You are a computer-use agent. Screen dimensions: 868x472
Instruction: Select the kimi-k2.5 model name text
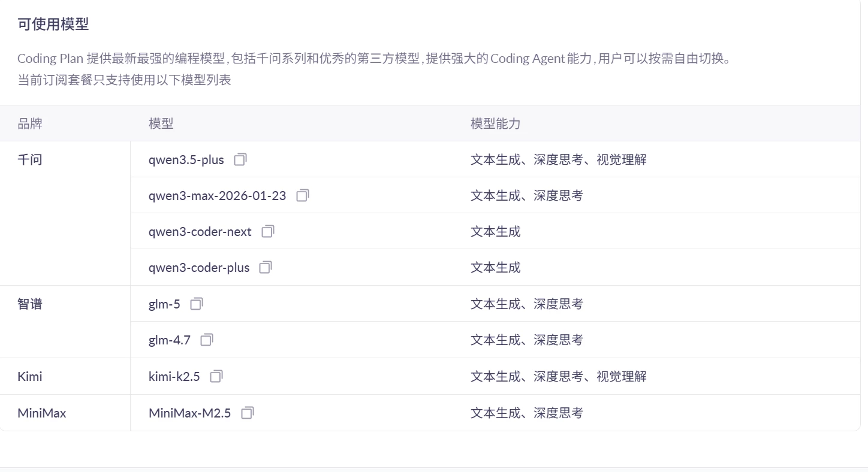[x=174, y=376]
